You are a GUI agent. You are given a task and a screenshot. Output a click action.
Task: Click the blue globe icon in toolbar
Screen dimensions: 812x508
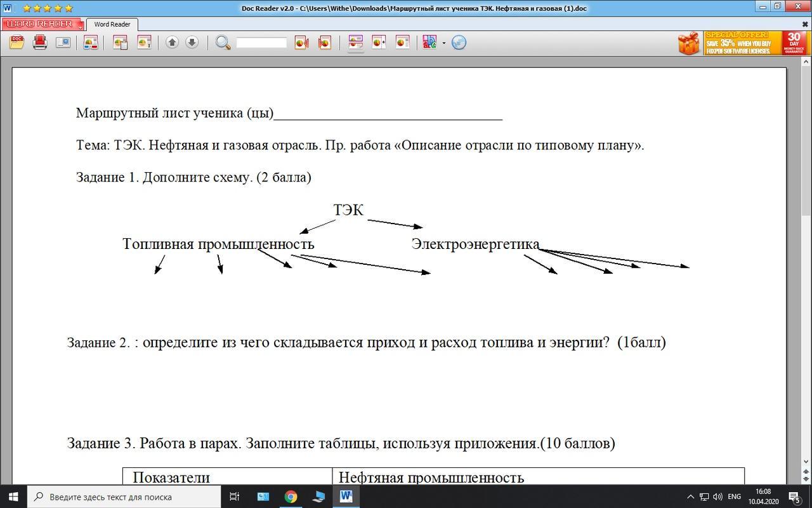coord(459,43)
